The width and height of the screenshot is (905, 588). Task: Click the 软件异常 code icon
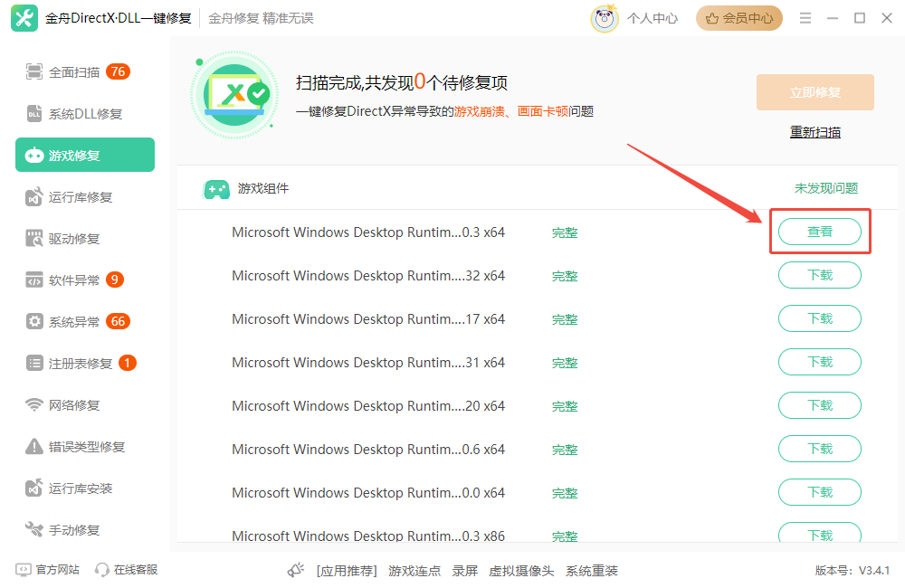pos(34,280)
